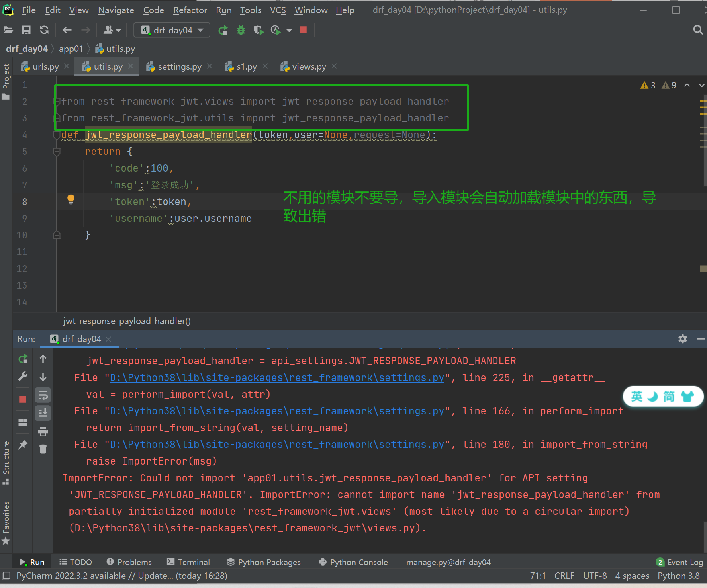Start debugging with the bug icon
Viewport: 707px width, 588px height.
click(241, 30)
